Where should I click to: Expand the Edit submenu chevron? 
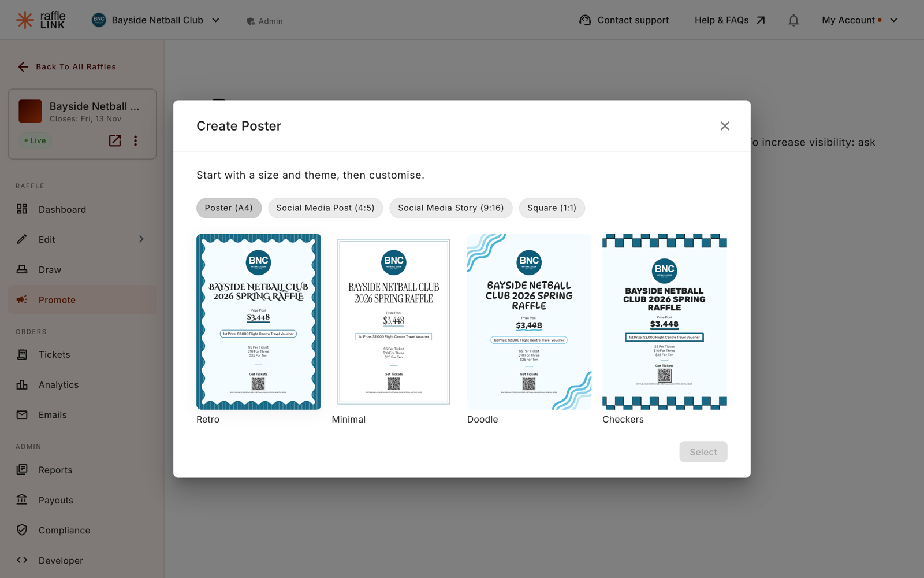(141, 239)
